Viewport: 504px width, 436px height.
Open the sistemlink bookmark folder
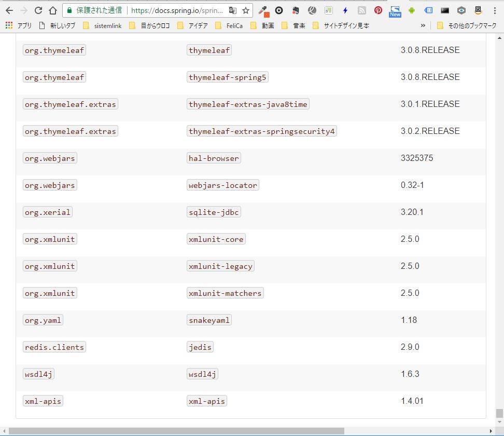point(102,25)
